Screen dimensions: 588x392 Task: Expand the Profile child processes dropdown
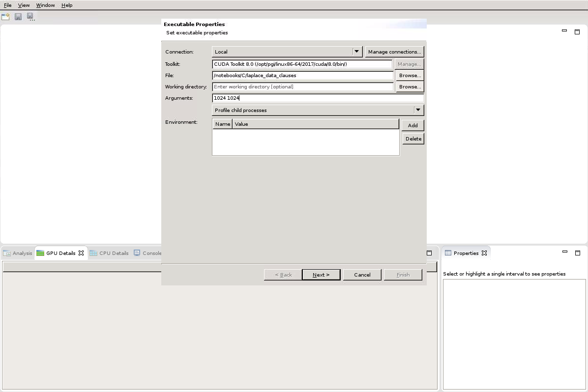[418, 110]
